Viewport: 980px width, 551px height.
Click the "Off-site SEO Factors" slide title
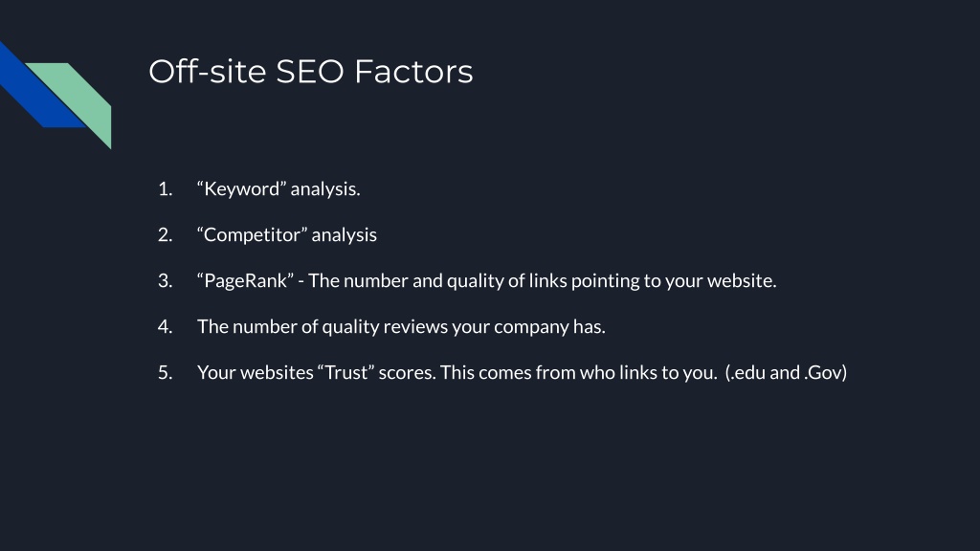click(311, 71)
